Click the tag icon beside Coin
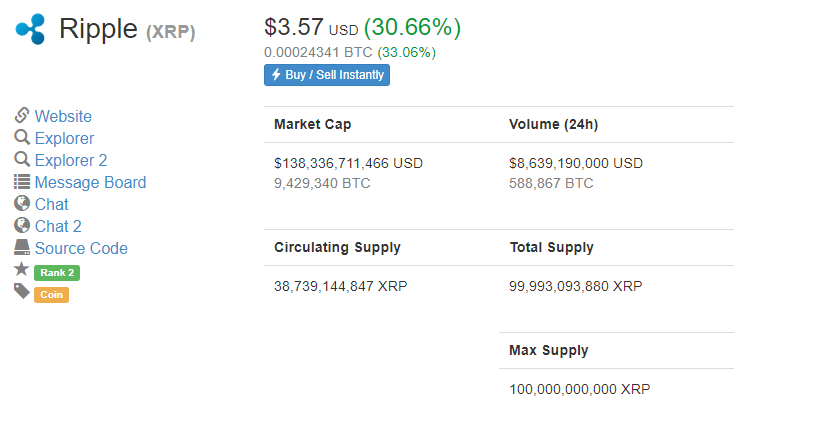817x431 pixels. coord(22,291)
